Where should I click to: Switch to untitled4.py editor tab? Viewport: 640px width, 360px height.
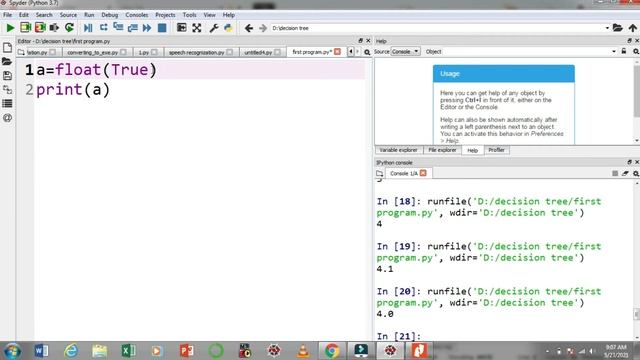coord(262,52)
